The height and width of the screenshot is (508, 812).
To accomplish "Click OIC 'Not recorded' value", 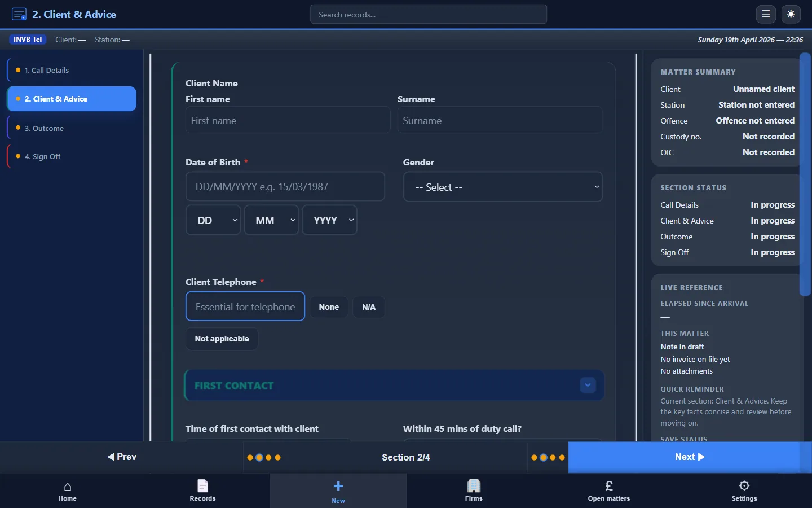I will coord(769,152).
